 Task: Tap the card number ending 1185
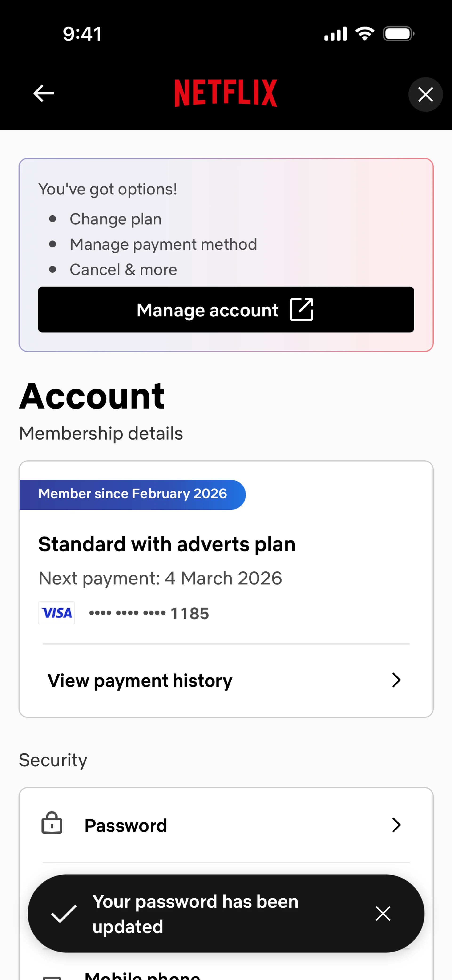149,613
